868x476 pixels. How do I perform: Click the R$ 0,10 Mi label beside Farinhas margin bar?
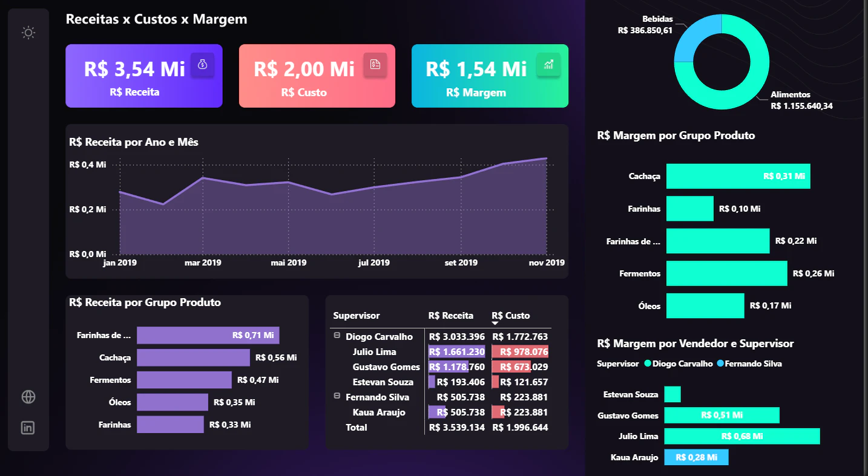[x=740, y=209]
